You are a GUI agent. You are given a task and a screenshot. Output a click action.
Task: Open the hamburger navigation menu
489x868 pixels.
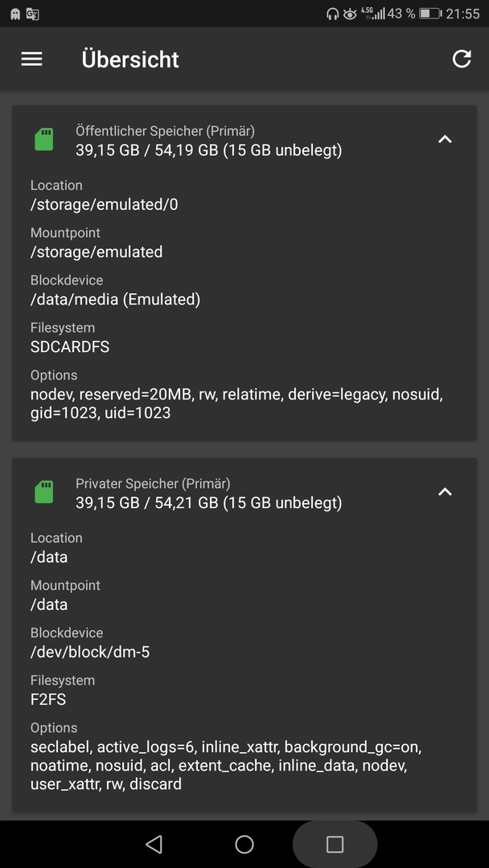[x=31, y=59]
